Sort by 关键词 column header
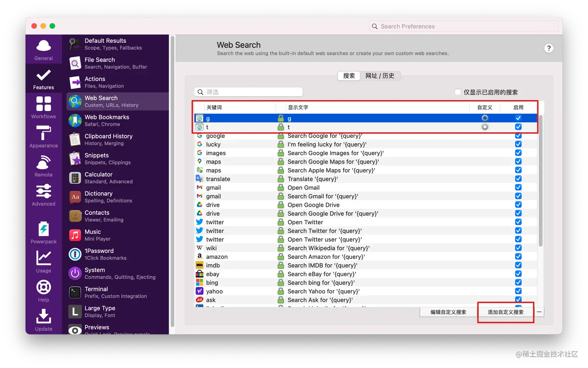The height and width of the screenshot is (368, 588). 239,107
